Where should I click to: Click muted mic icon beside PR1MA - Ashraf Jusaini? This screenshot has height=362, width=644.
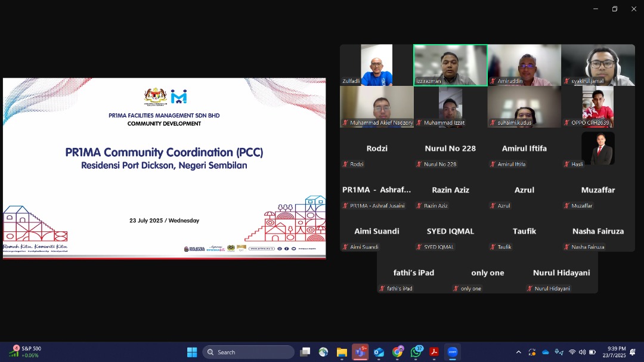click(345, 205)
